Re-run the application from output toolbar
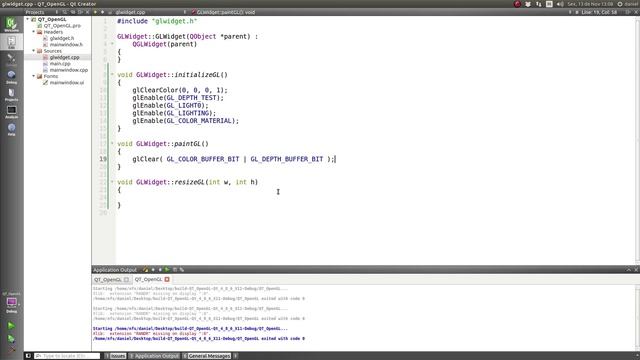Image resolution: width=640 pixels, height=360 pixels. [x=167, y=270]
